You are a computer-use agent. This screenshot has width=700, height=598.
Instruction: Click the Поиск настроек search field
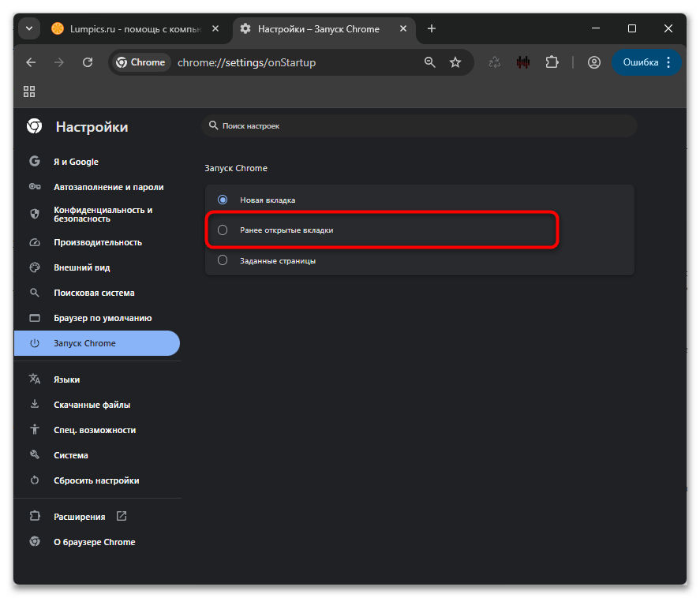419,126
